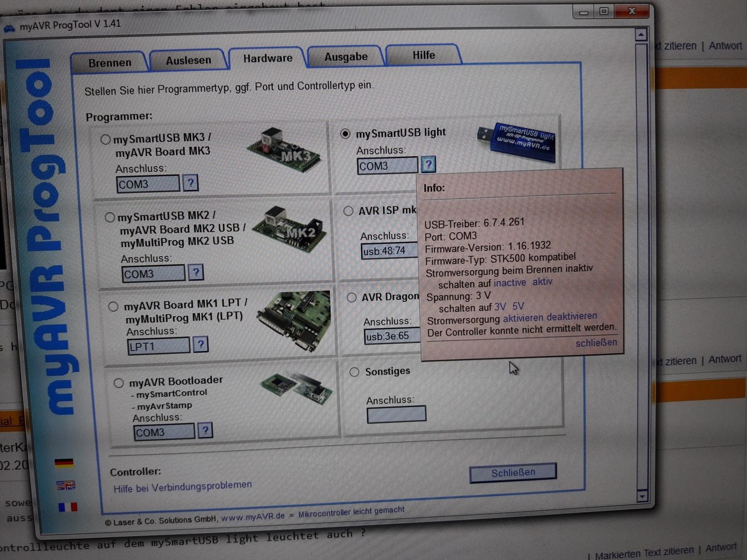
Task: Select mySmartUSB light radio button
Action: pos(345,134)
